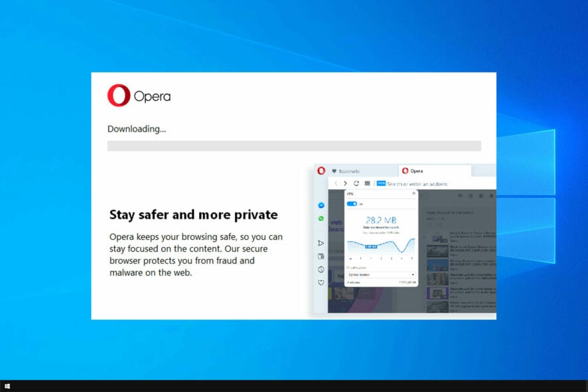The width and height of the screenshot is (588, 392).
Task: Open the wallet icon in the sidebar
Action: pos(321,256)
